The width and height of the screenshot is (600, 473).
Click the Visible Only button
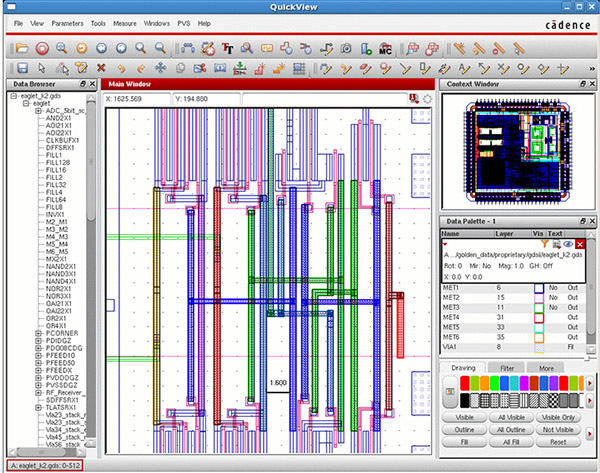coord(558,418)
